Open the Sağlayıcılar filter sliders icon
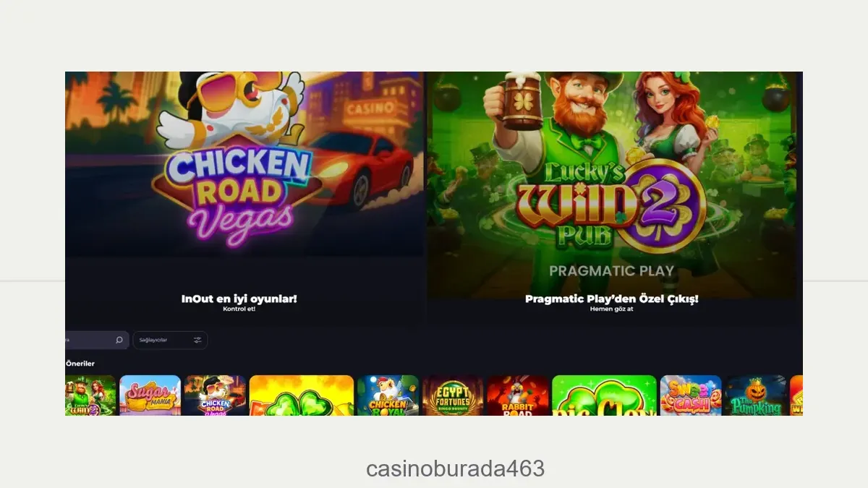This screenshot has height=488, width=868. click(x=197, y=340)
